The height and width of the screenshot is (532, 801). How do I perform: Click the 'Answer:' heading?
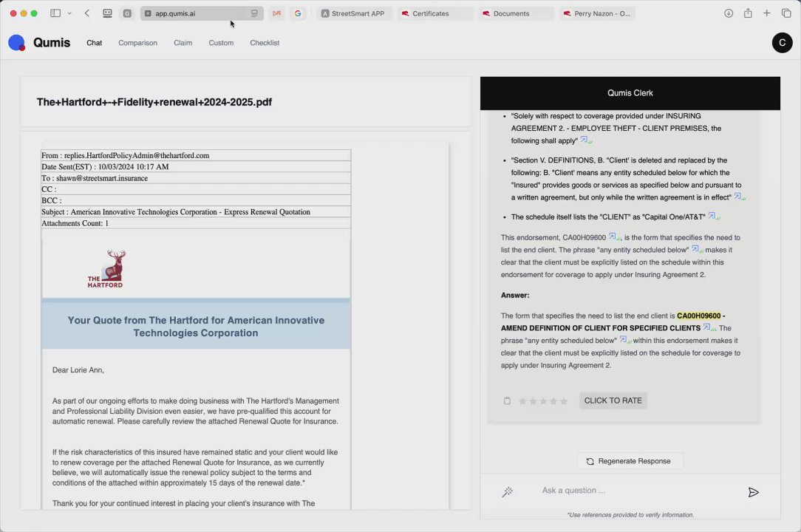click(x=515, y=295)
